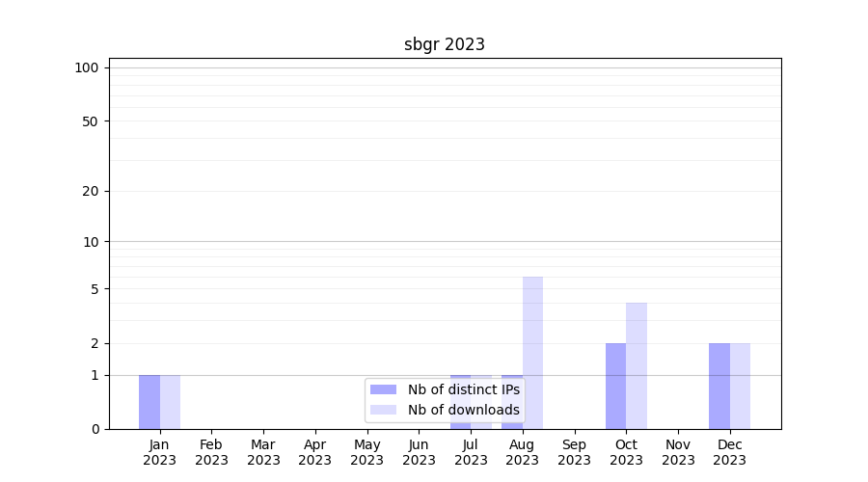Screen dimensions: 868x482
Task: Click the 'May 2023' x-axis label
Action: (x=366, y=452)
